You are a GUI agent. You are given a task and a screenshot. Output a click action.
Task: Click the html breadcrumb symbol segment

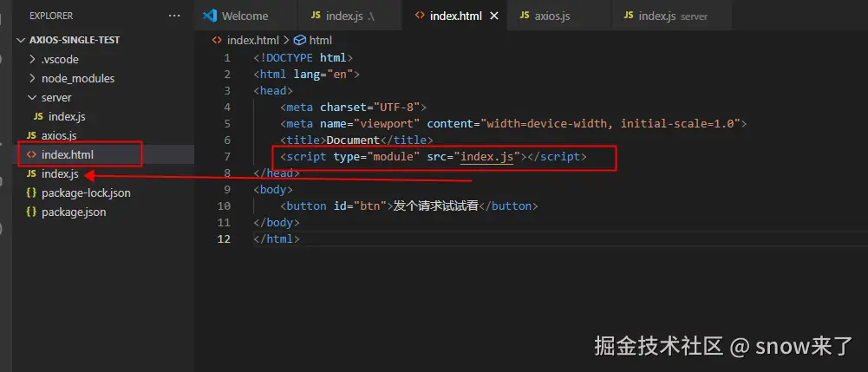pos(321,41)
